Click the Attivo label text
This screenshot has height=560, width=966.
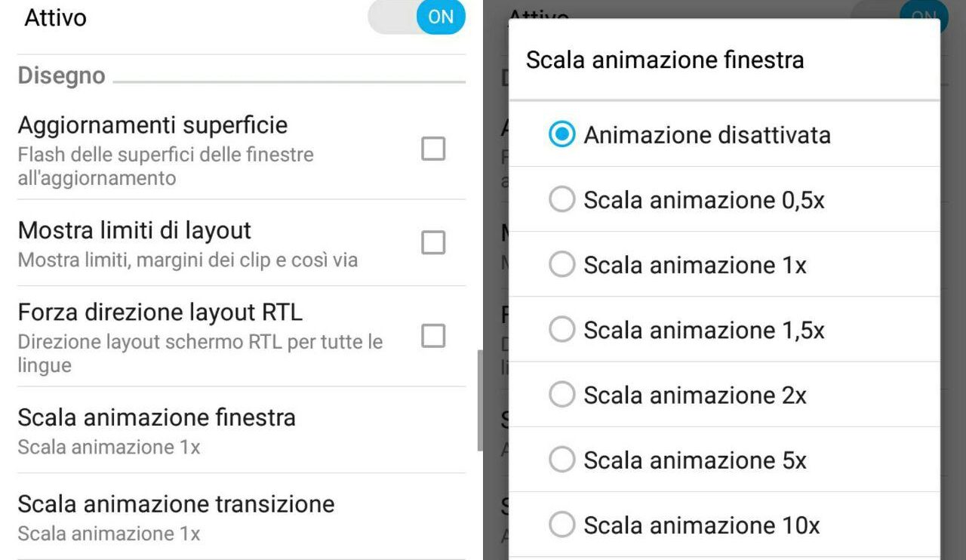click(x=55, y=17)
